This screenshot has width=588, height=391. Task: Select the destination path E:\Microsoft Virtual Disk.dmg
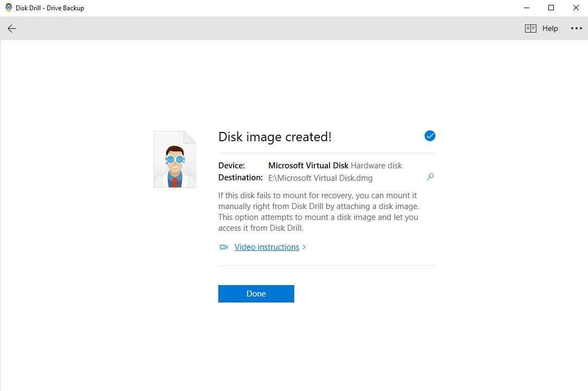tap(320, 178)
